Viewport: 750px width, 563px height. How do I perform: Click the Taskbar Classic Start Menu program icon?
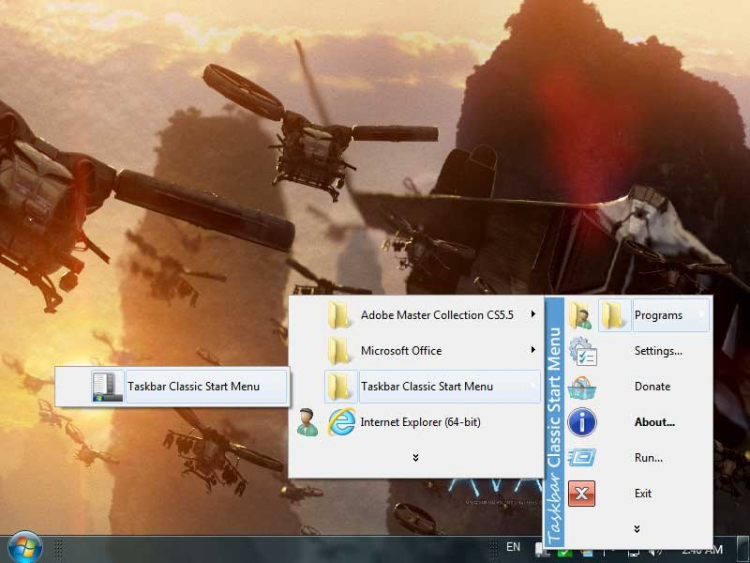pos(107,386)
